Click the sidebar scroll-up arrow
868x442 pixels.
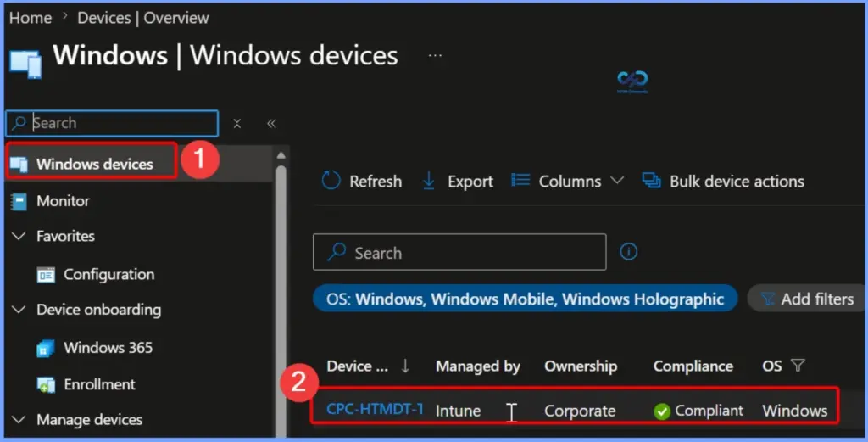point(281,155)
